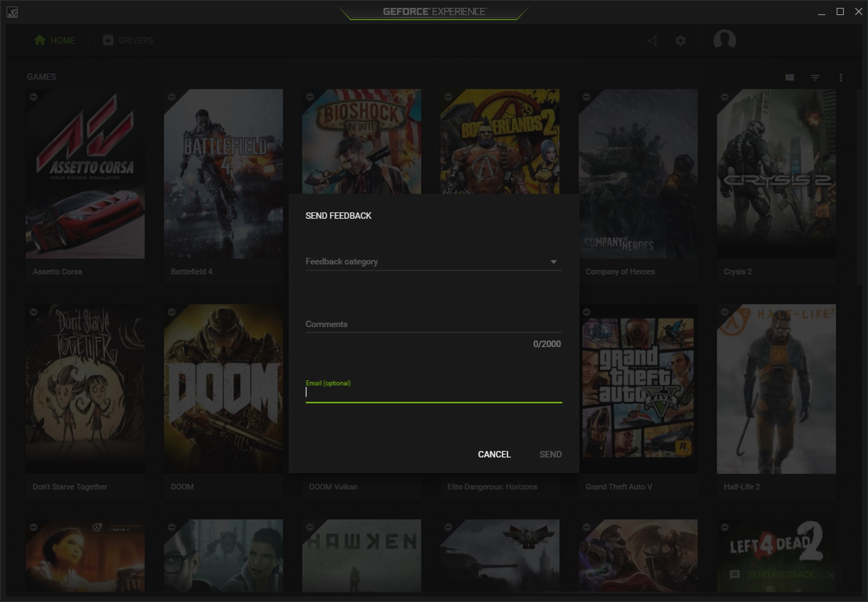Open the three-dot more options menu
The height and width of the screenshot is (602, 868).
click(841, 78)
